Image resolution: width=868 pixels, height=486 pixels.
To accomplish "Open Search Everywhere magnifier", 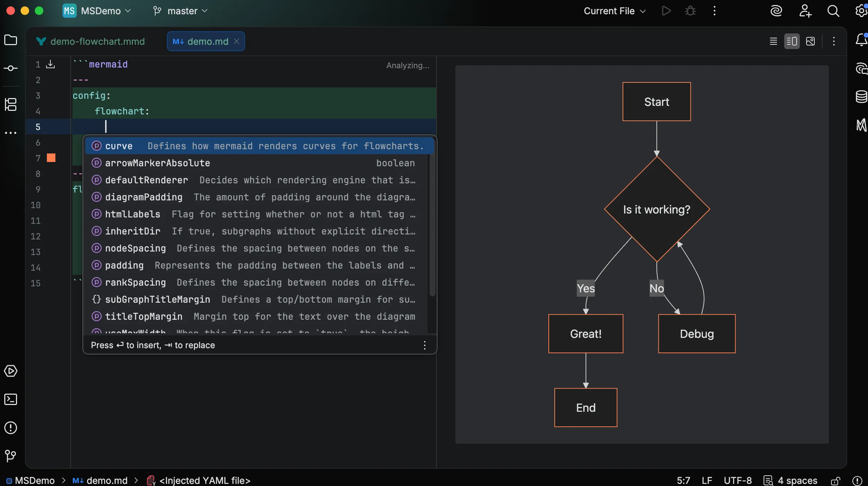I will [834, 11].
